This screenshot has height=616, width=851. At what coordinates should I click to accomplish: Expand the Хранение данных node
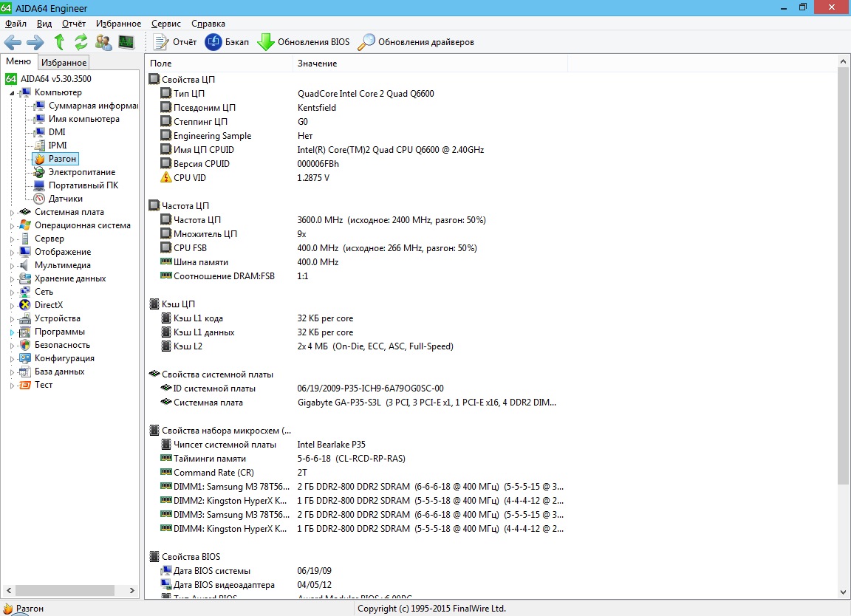12,278
